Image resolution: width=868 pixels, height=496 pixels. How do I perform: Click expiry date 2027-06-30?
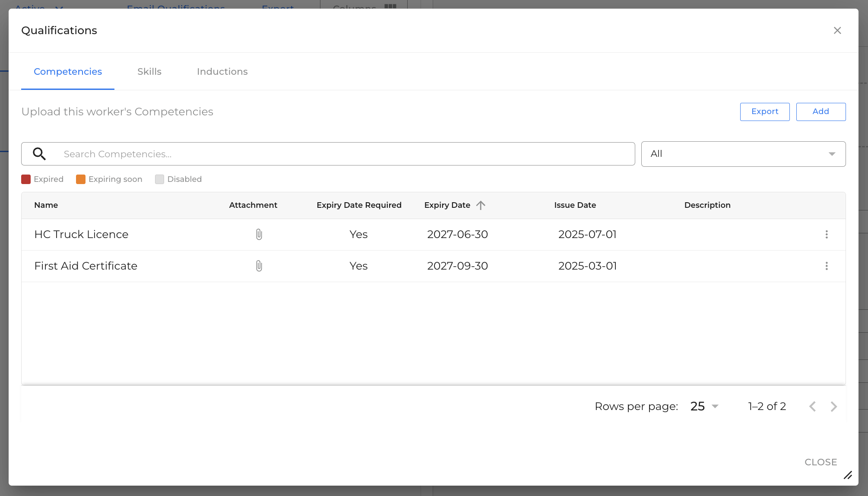(457, 234)
